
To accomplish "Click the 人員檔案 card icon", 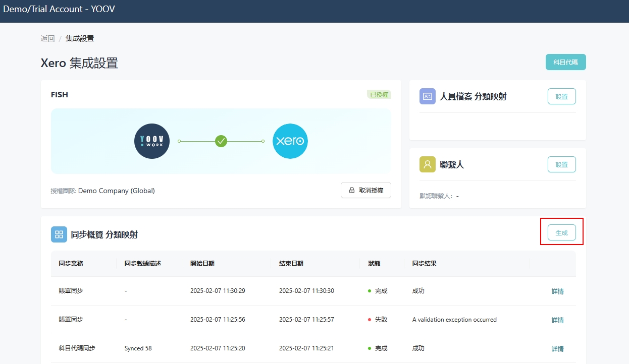I will point(428,96).
